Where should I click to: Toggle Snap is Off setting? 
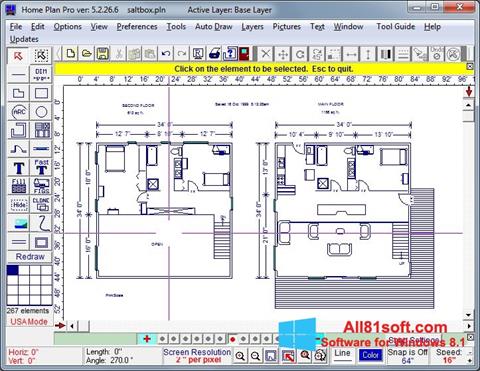point(408,356)
